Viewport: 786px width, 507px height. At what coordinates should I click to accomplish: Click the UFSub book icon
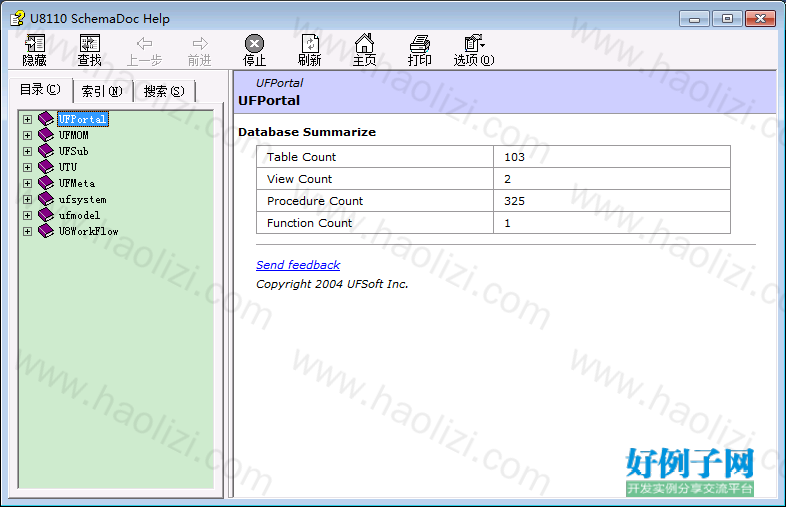tap(46, 151)
